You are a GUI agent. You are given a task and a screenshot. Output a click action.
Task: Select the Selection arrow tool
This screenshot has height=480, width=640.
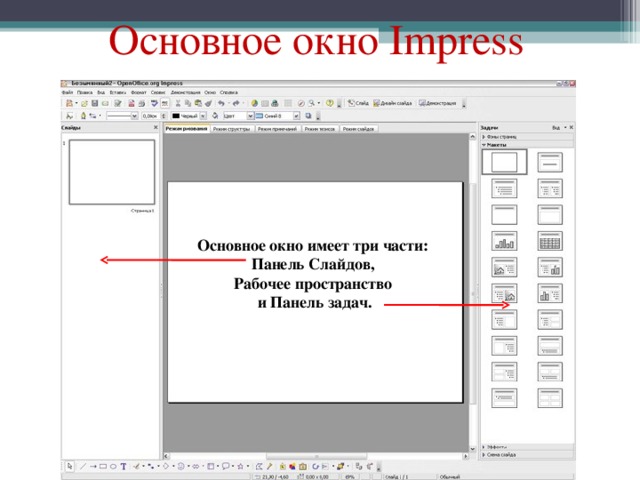[x=70, y=466]
